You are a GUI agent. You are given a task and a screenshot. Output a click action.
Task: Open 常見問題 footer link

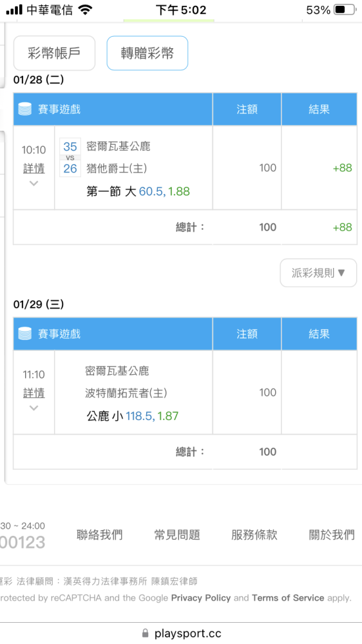click(x=177, y=535)
